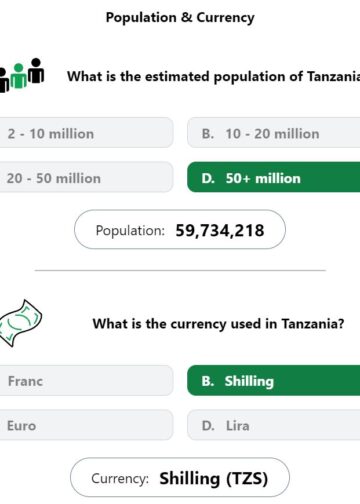Click the estimated population question text

click(213, 76)
